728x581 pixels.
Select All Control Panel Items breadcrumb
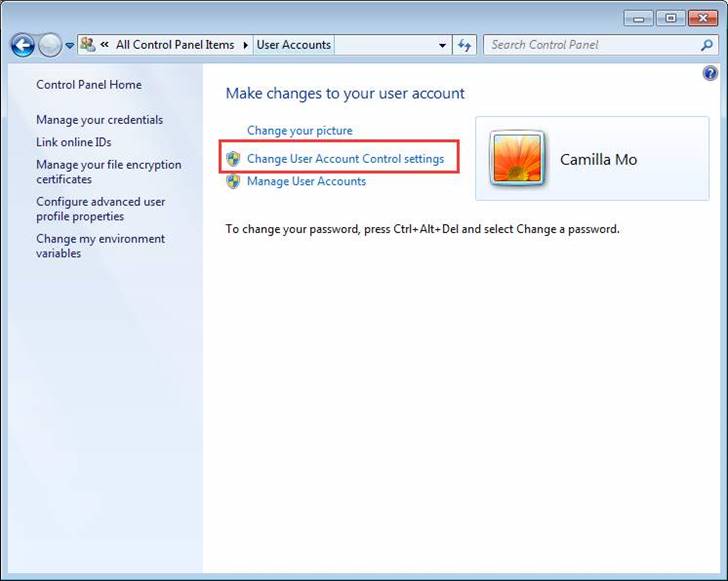[175, 45]
